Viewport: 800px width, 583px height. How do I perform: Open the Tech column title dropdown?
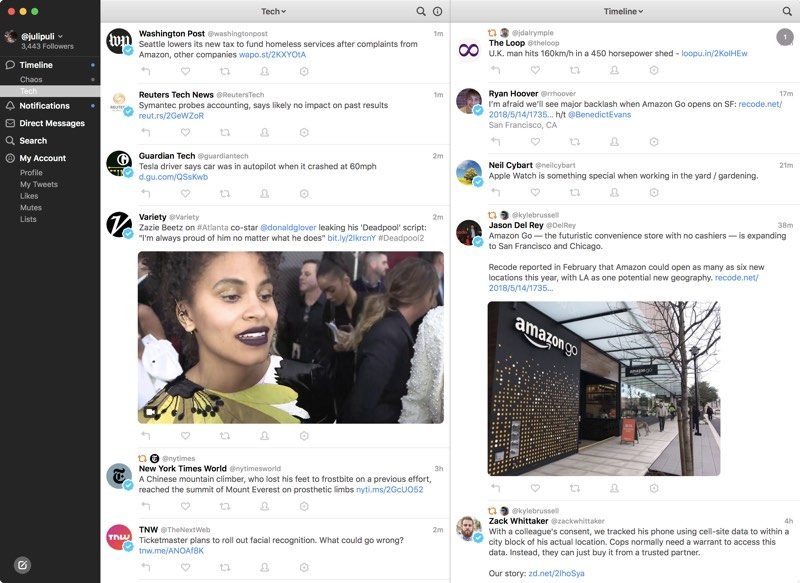click(273, 11)
